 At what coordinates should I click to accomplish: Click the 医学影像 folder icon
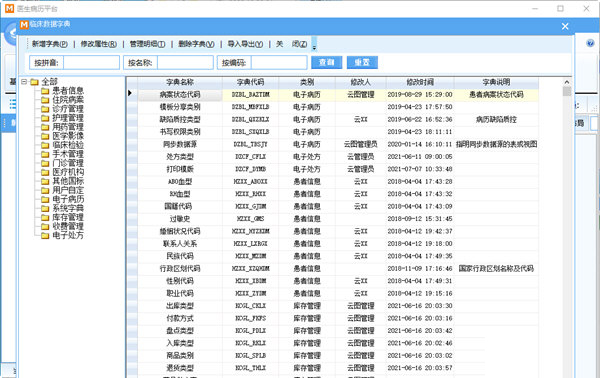(x=45, y=136)
